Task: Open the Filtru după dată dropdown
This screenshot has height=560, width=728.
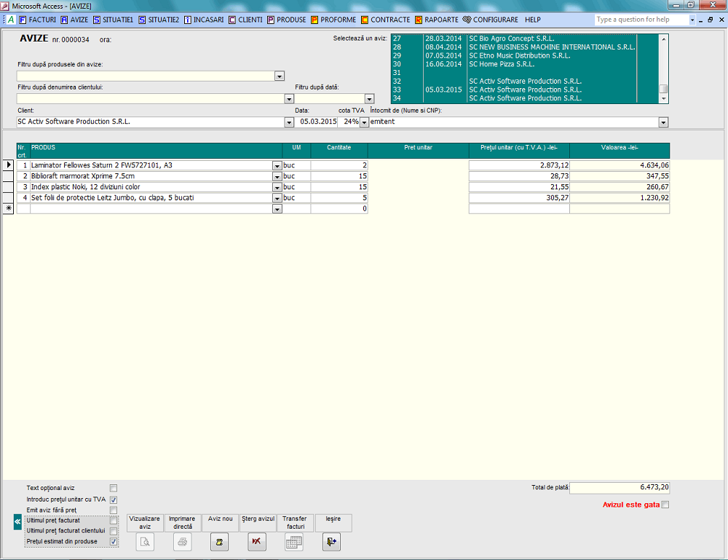Action: [x=370, y=99]
